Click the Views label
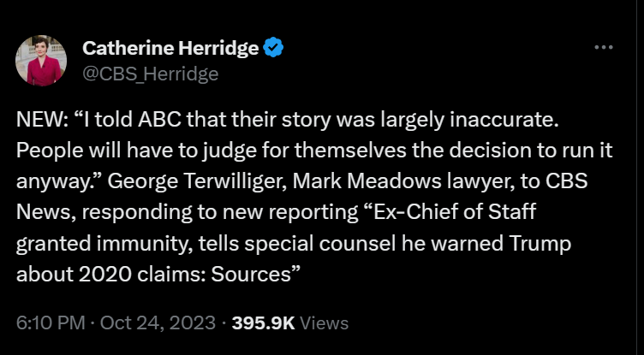The width and height of the screenshot is (644, 355). (325, 322)
